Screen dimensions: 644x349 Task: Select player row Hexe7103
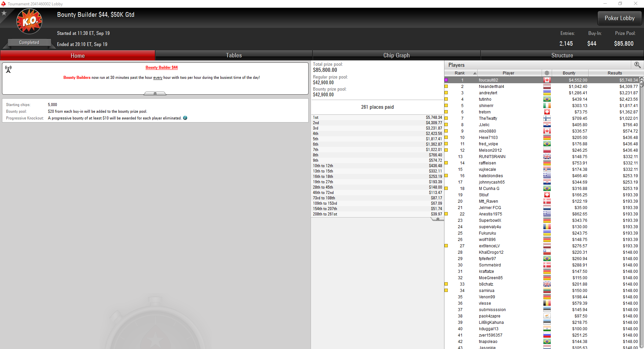coord(542,137)
